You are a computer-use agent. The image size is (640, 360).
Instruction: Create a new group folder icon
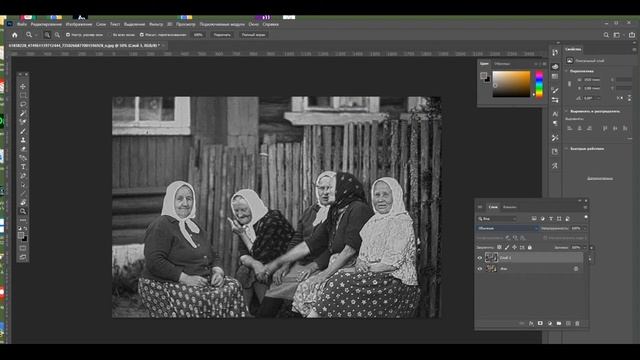[559, 323]
